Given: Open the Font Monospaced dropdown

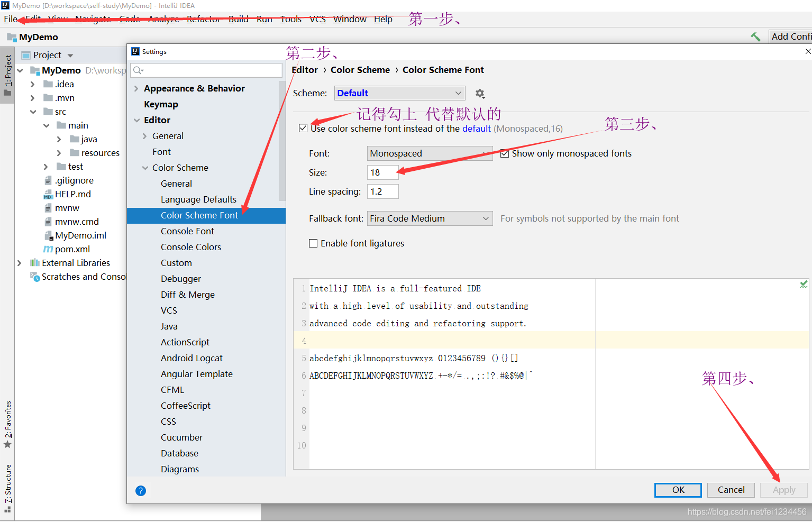Looking at the screenshot, I should click(x=430, y=153).
